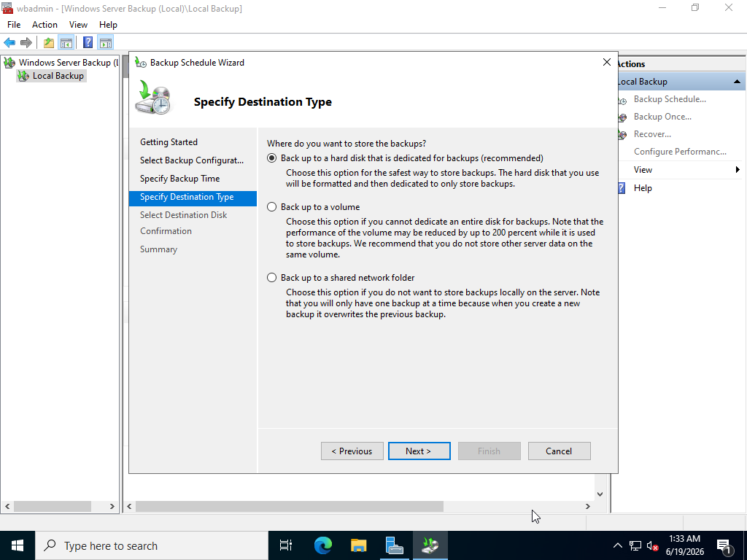This screenshot has height=560, width=747.
Task: Click the Forward arrow toolbar icon
Action: [27, 43]
